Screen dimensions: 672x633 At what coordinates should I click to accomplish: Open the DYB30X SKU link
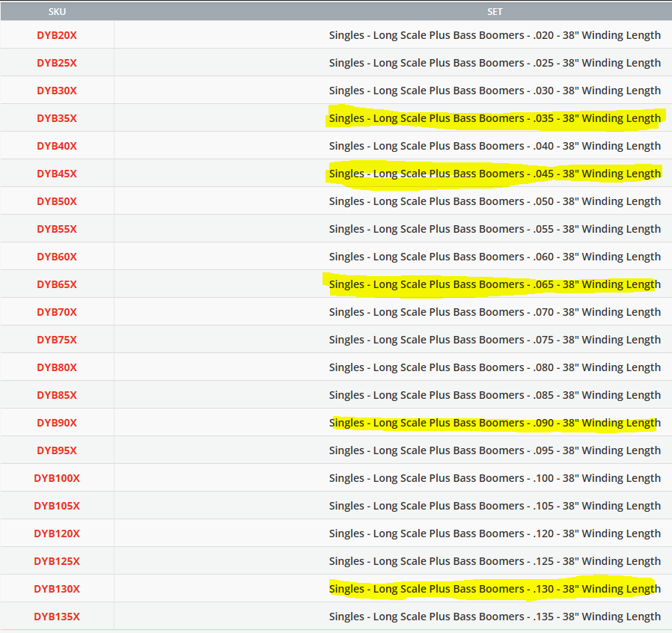57,91
